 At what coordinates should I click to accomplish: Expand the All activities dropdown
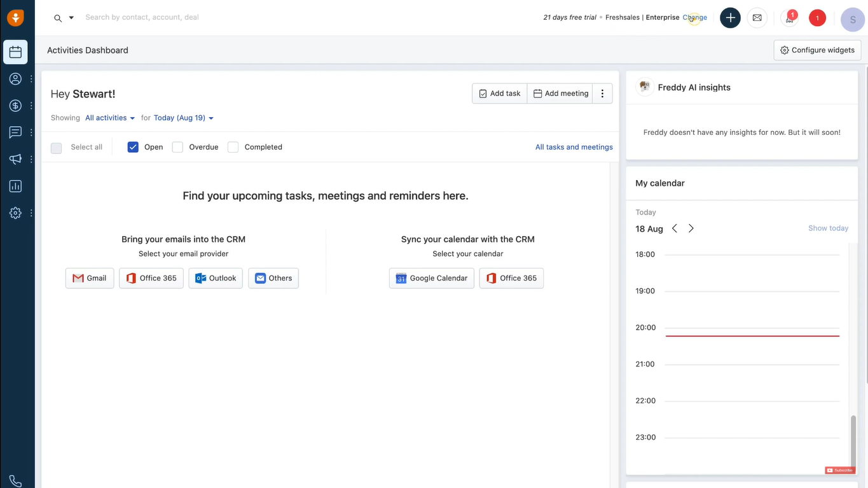coord(110,118)
